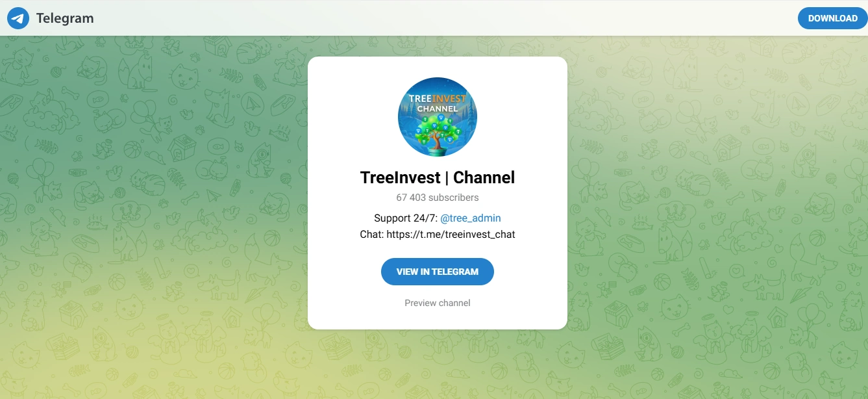Screen dimensions: 868x399
Task: Click the CHANNEL label inside the avatar
Action: pyautogui.click(x=438, y=109)
